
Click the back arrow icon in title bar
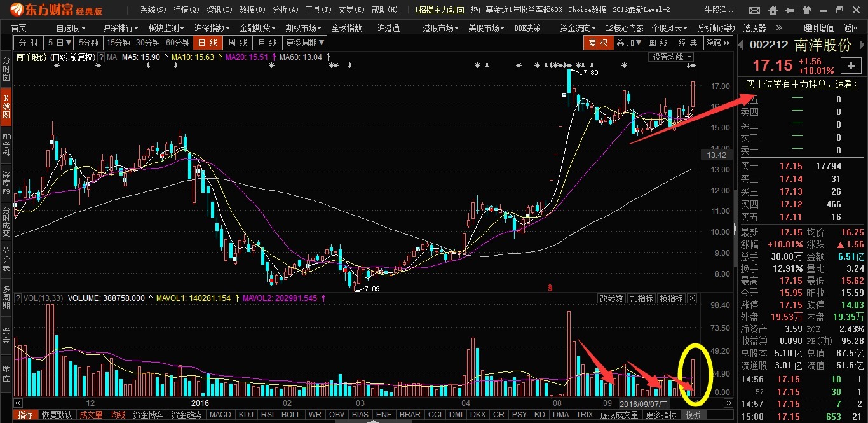(x=790, y=10)
